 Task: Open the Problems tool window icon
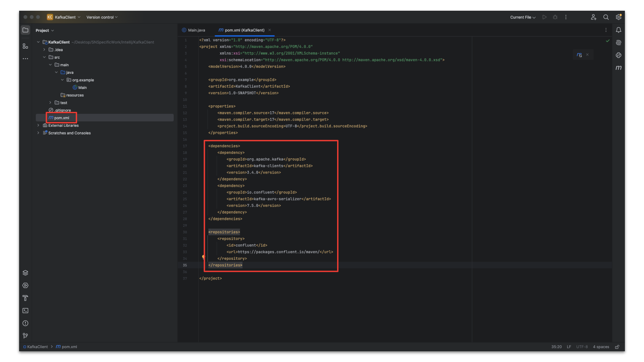click(25, 323)
